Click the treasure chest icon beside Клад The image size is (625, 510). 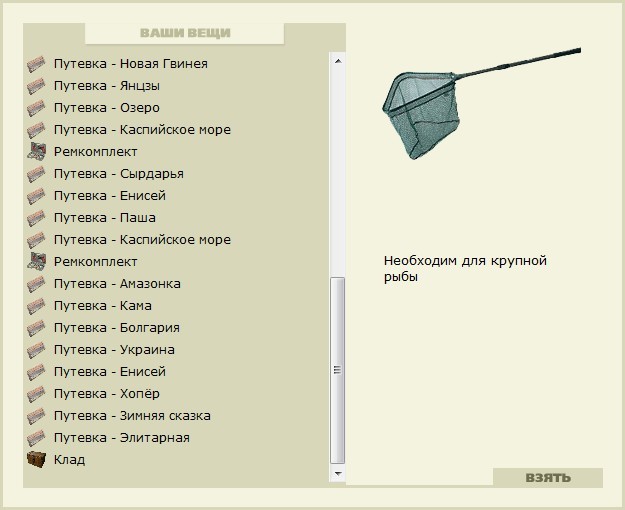(36, 459)
